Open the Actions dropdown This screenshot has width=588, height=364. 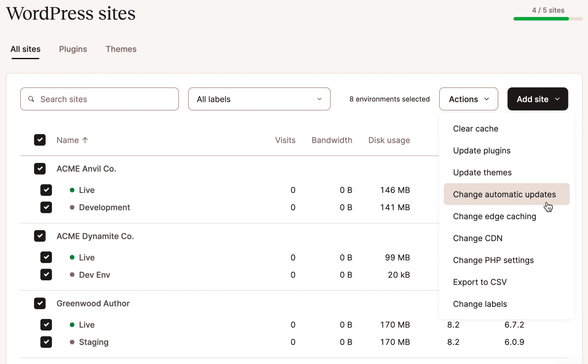tap(468, 99)
